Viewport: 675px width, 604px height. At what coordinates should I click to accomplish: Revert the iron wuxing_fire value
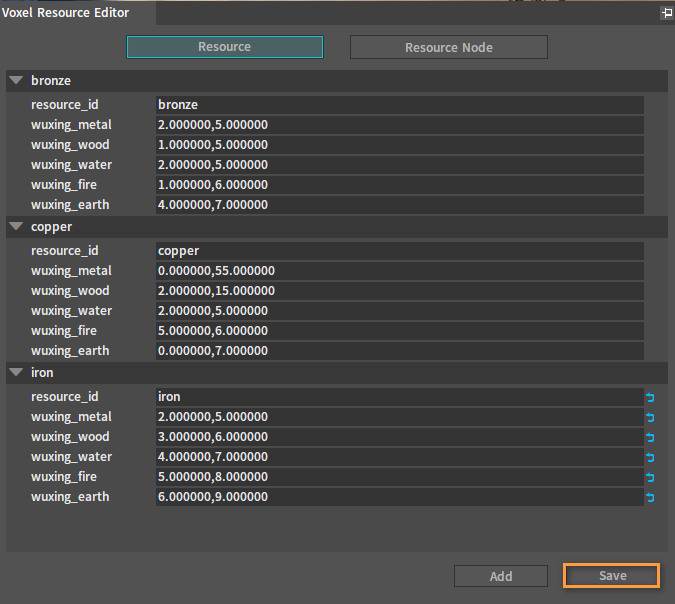click(x=650, y=477)
